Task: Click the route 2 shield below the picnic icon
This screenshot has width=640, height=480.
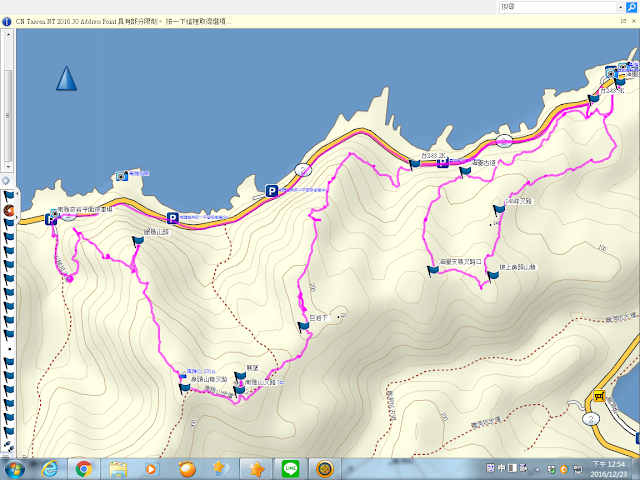Action: 591,418
